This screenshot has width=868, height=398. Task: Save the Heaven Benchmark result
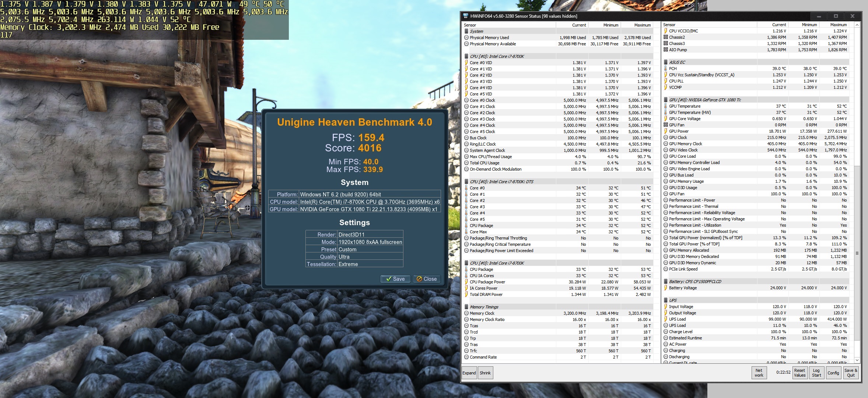pos(395,279)
